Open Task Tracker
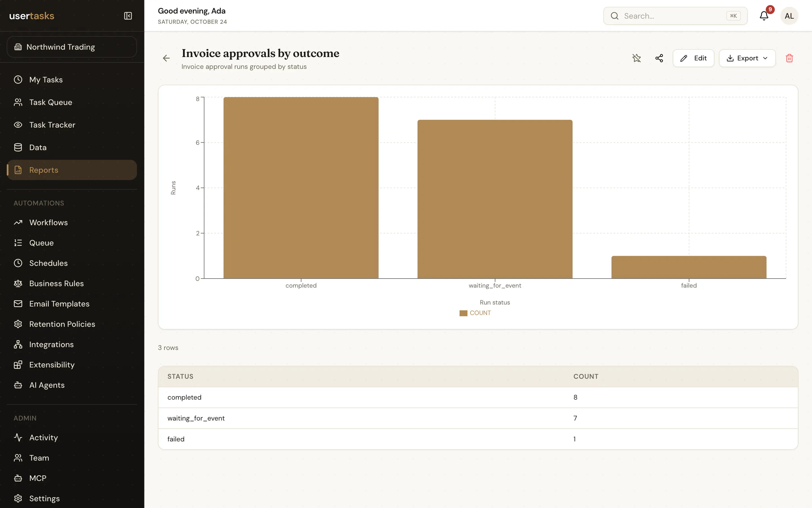 [72, 125]
